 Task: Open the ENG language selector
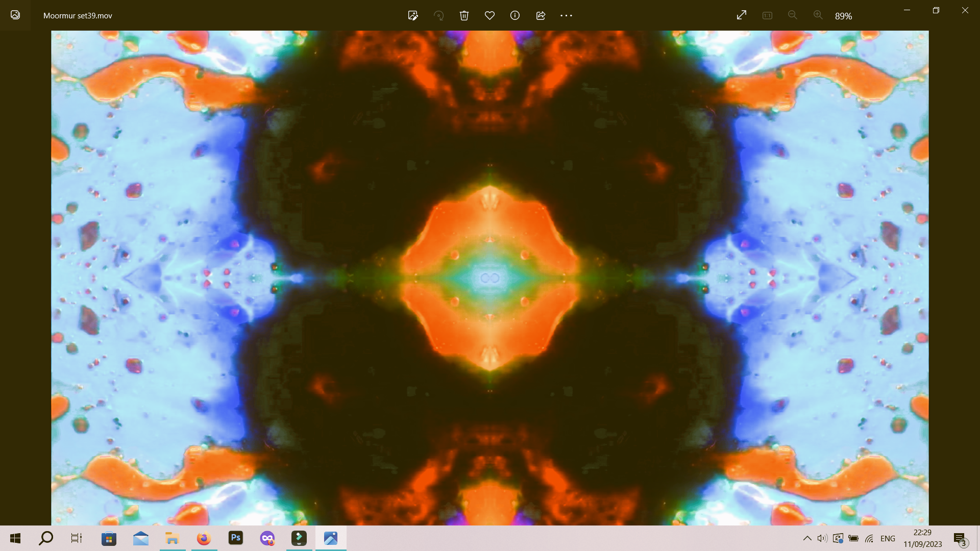point(888,538)
